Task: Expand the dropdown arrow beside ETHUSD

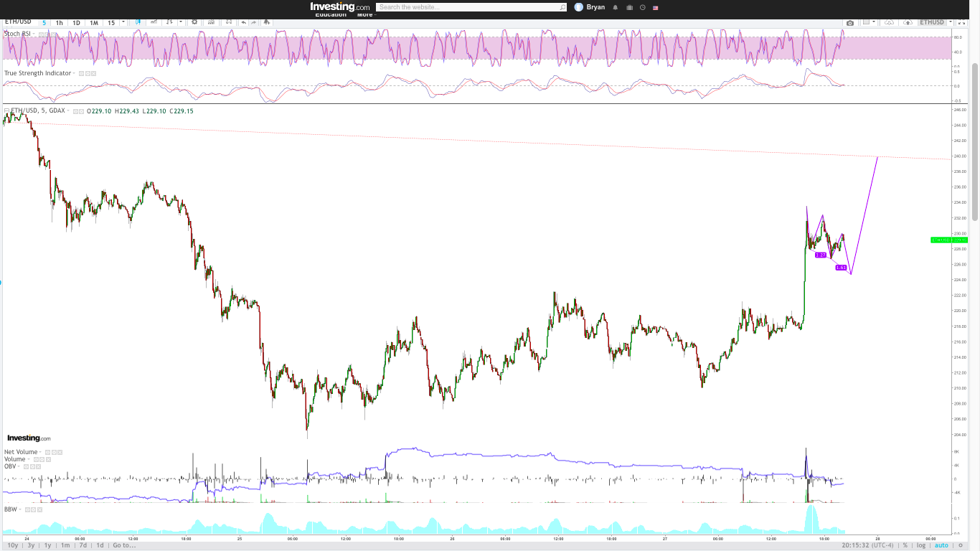Action: pyautogui.click(x=951, y=22)
